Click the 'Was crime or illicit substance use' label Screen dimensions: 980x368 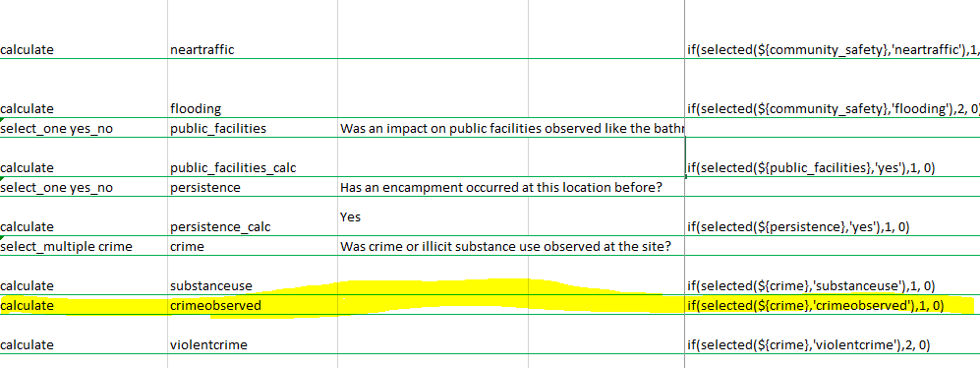pyautogui.click(x=505, y=247)
